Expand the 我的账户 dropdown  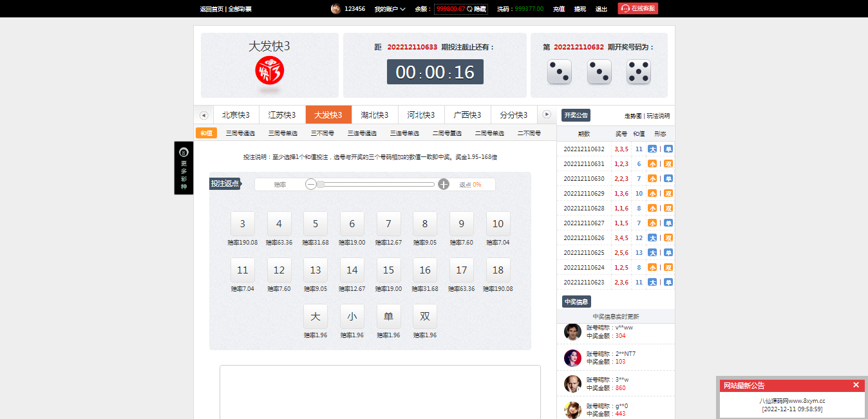click(x=390, y=9)
